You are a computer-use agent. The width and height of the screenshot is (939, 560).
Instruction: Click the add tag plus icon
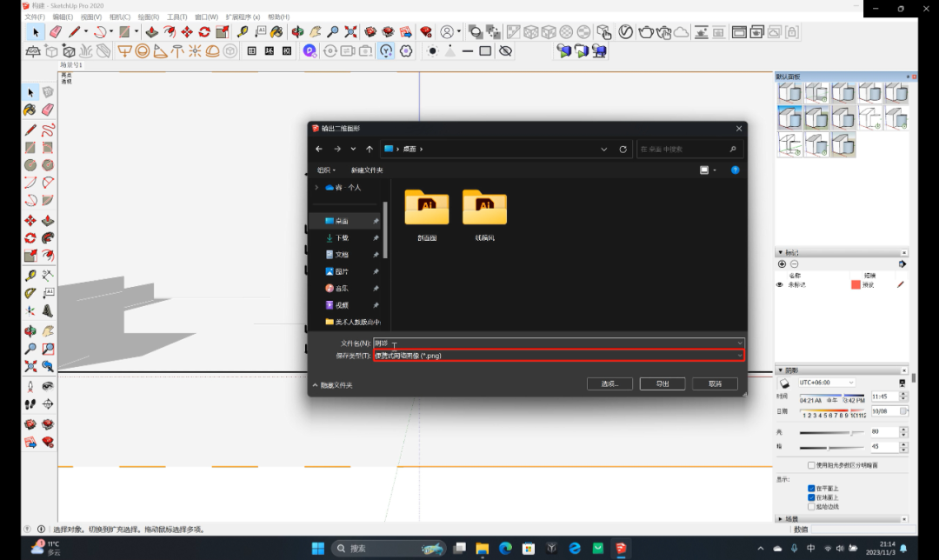(x=782, y=264)
